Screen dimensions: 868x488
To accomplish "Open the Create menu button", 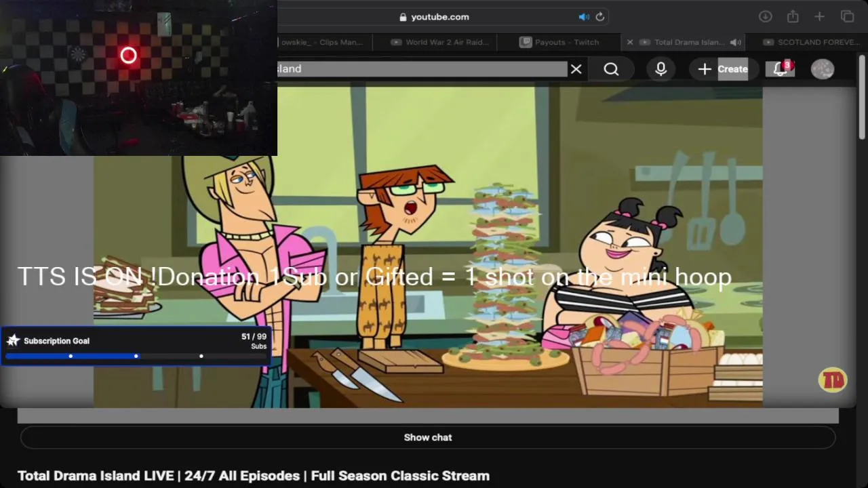I will coord(724,69).
